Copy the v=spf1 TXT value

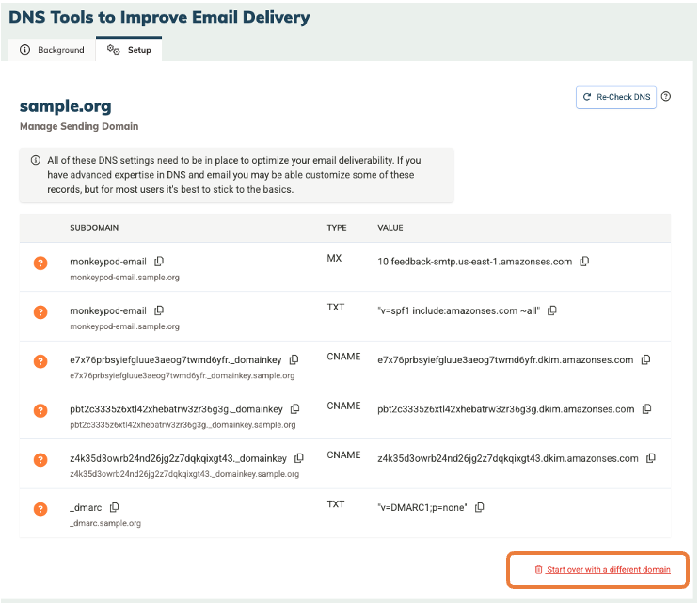pyautogui.click(x=552, y=310)
